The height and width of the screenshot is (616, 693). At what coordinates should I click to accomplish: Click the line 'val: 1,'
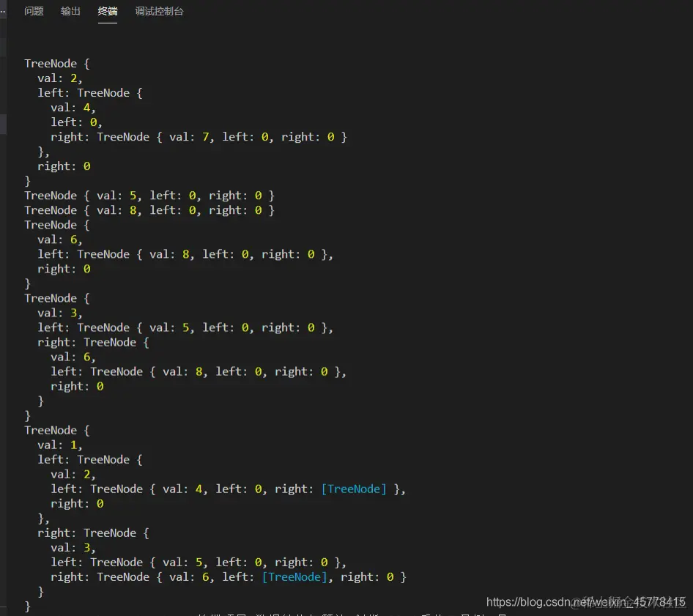click(x=59, y=445)
